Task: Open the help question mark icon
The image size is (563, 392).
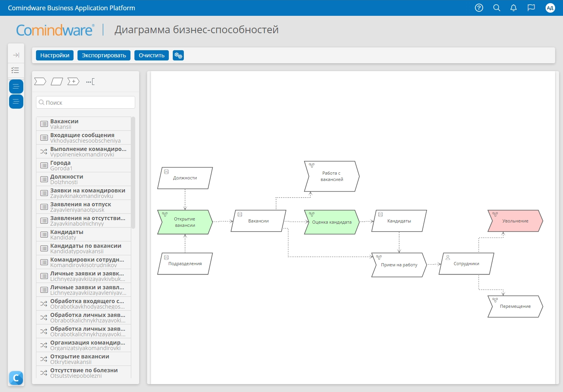Action: point(479,8)
